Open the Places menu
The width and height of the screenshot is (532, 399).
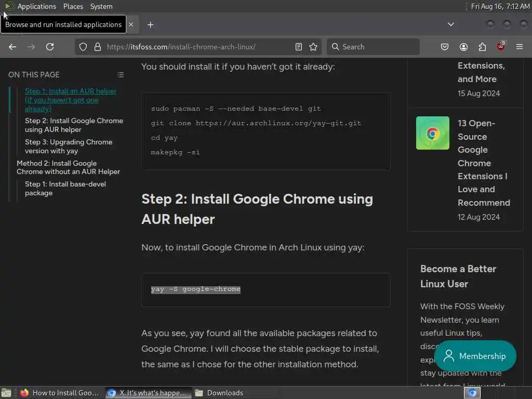click(x=73, y=6)
